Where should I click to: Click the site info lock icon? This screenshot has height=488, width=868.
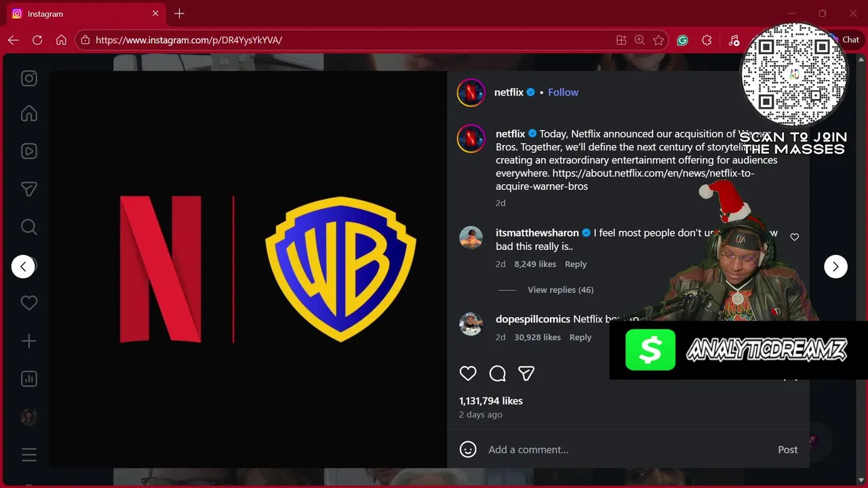pyautogui.click(x=85, y=40)
